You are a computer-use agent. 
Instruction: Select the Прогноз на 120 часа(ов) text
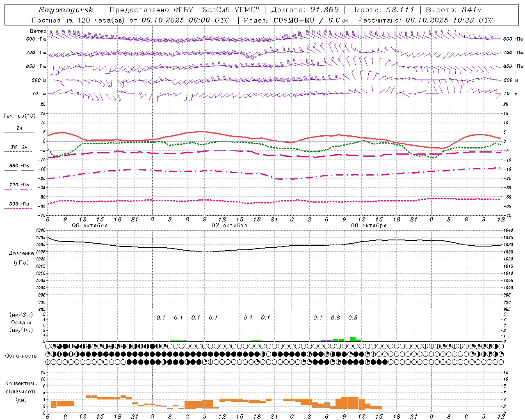click(80, 20)
